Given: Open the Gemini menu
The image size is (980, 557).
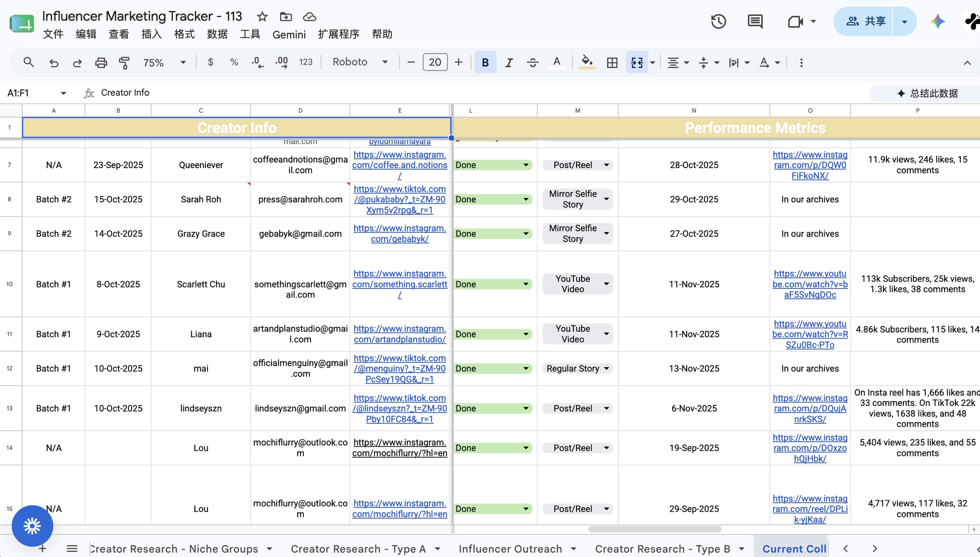Looking at the screenshot, I should coord(289,34).
